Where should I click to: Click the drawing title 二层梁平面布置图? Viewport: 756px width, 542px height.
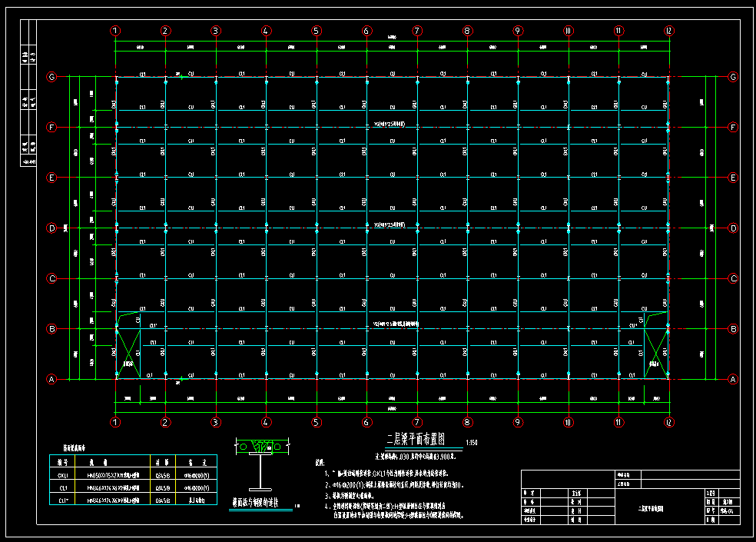click(x=419, y=441)
